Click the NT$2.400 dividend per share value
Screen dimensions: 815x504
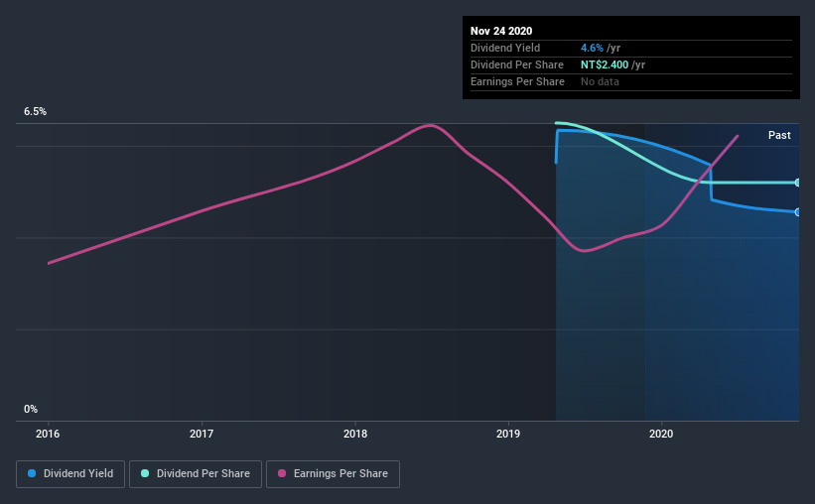(x=605, y=64)
